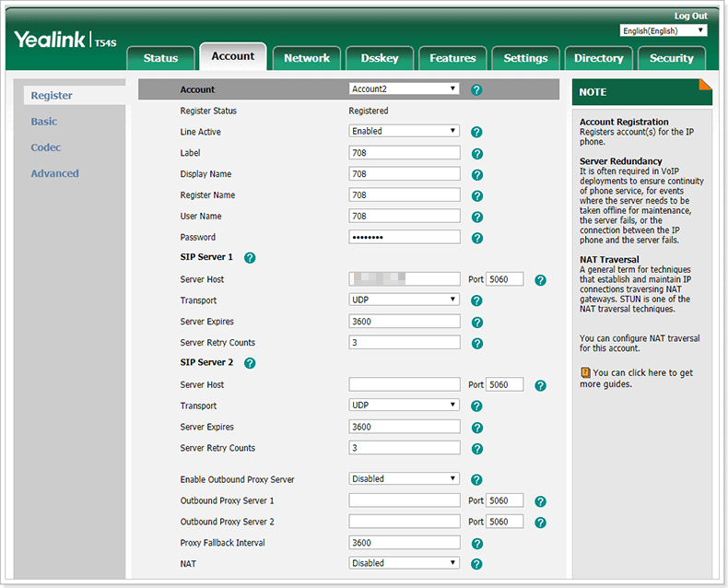Switch to the Security tab
This screenshot has width=728, height=588.
[x=672, y=58]
